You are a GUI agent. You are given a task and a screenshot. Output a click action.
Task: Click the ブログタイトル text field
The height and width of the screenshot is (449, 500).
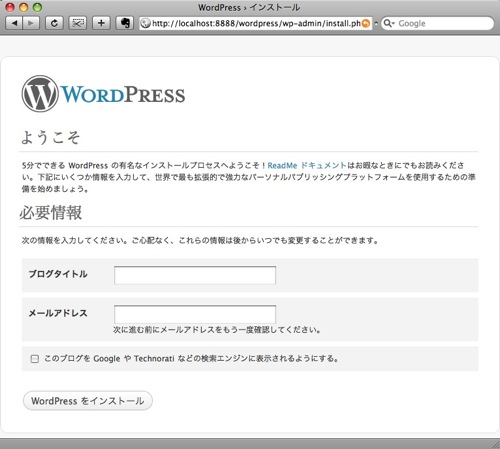point(195,275)
